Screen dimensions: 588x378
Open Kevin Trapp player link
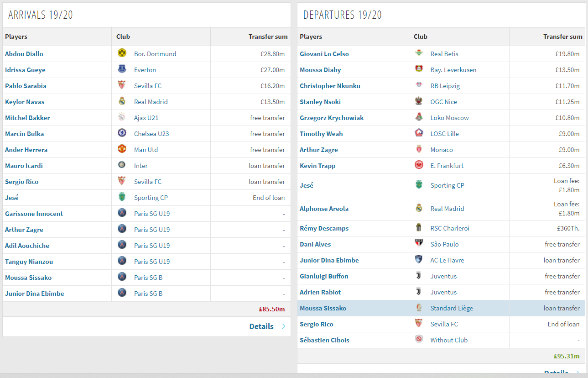[317, 166]
